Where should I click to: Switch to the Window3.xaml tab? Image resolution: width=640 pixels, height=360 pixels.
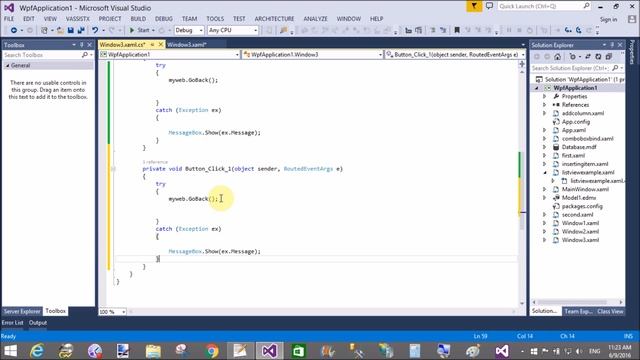pyautogui.click(x=187, y=44)
